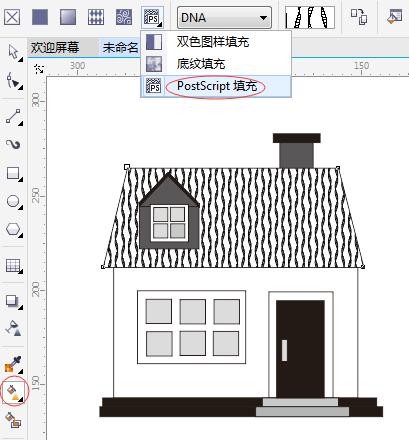
Task: Open the DNA fill texture dropdown
Action: [x=224, y=17]
